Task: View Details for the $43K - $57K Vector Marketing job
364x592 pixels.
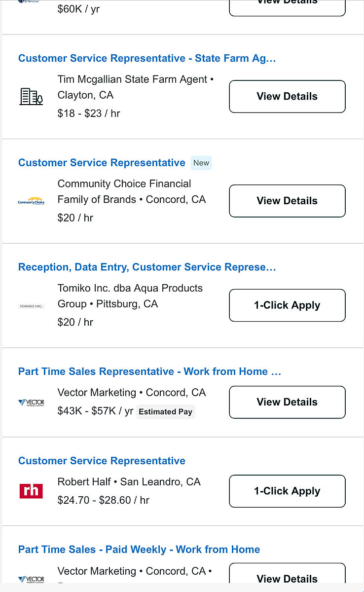Action: [x=287, y=402]
